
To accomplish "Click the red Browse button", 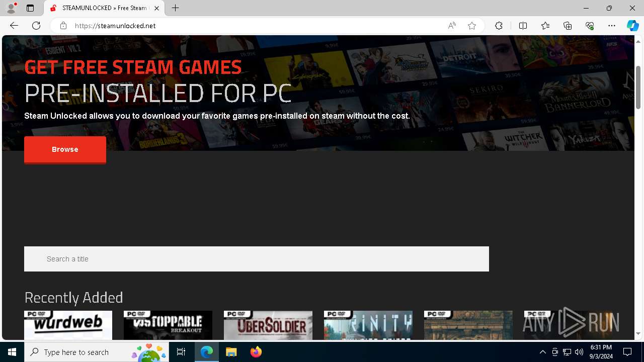I will click(x=65, y=150).
